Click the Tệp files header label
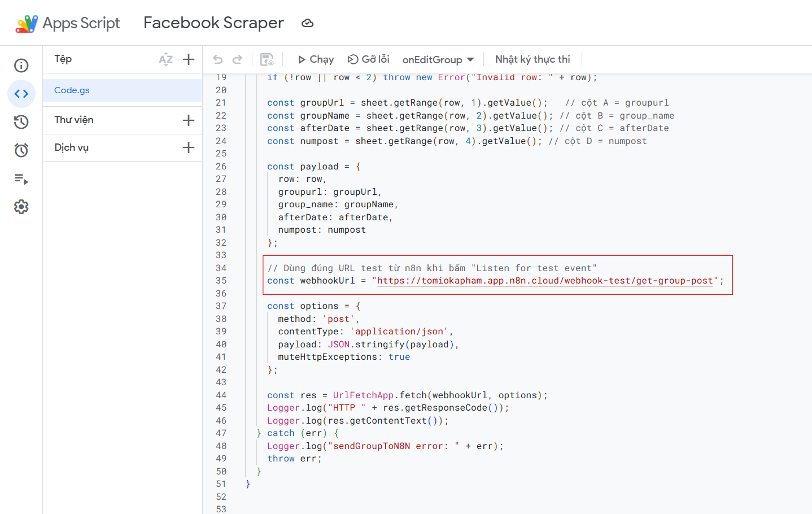 (x=63, y=59)
